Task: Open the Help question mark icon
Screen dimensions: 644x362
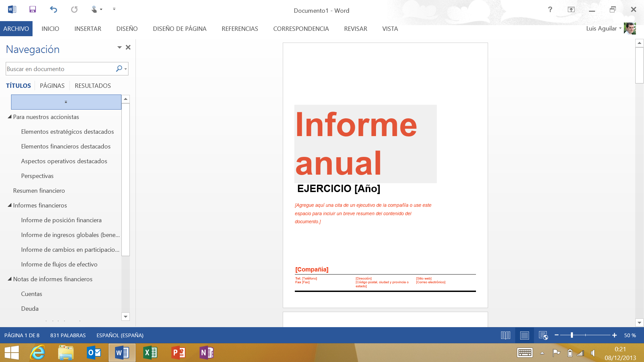Action: [550, 9]
